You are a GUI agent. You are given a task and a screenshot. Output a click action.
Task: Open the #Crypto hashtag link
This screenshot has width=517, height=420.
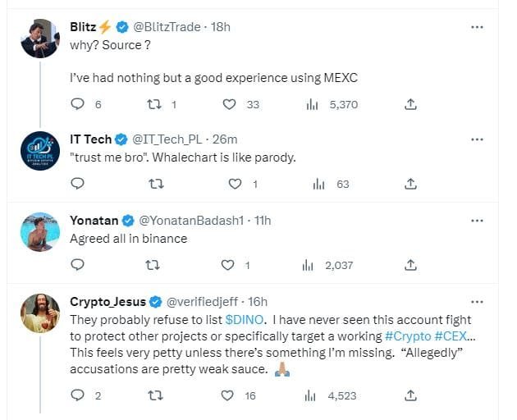point(408,336)
